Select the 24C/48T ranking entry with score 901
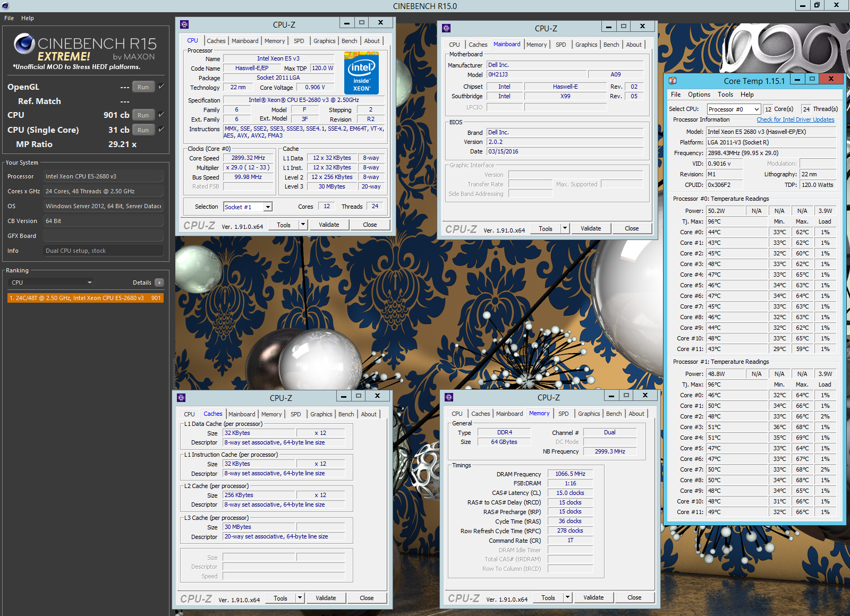 (86, 298)
